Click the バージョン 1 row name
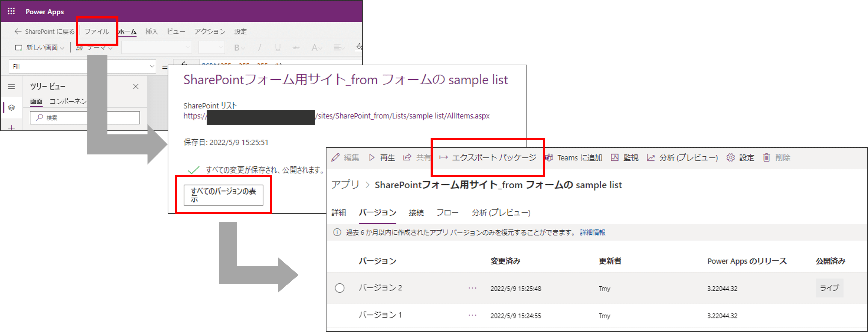This screenshot has width=868, height=332. pos(380,315)
